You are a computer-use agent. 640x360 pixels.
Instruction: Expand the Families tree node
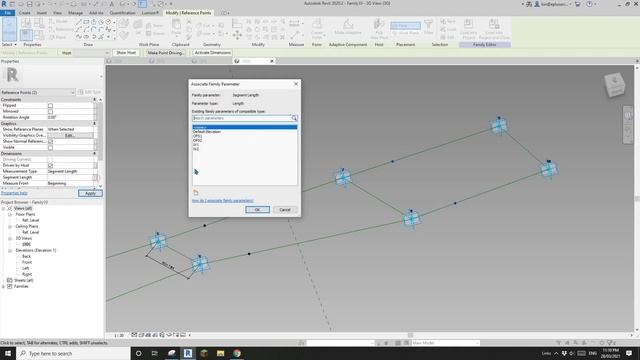(4, 287)
